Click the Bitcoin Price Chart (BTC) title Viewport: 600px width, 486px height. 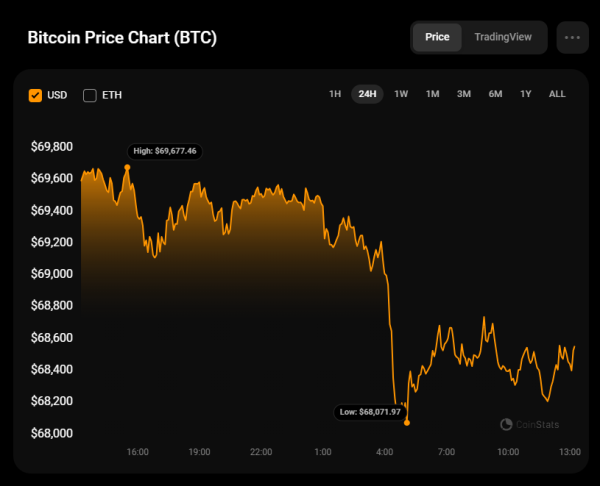tap(122, 38)
